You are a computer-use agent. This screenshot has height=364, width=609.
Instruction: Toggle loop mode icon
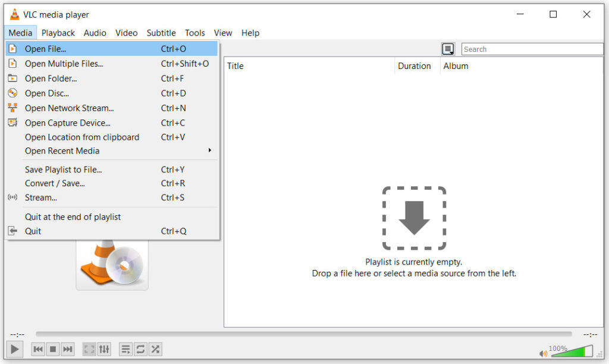[140, 349]
